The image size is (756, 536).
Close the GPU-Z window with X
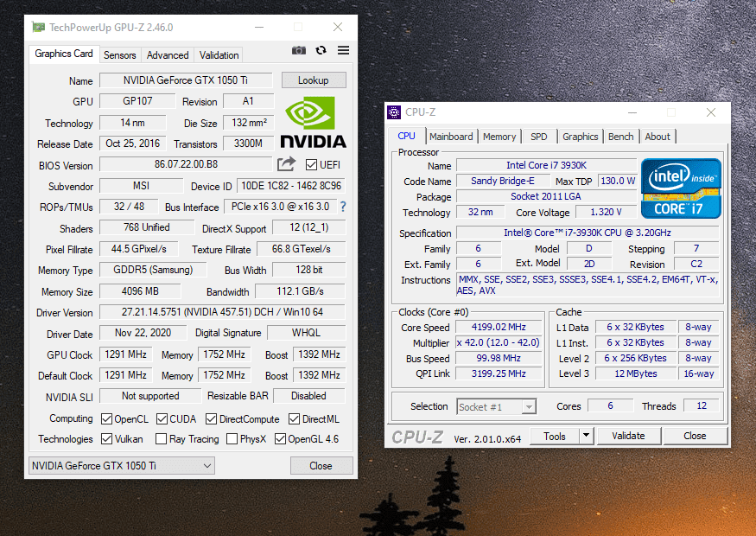click(338, 27)
